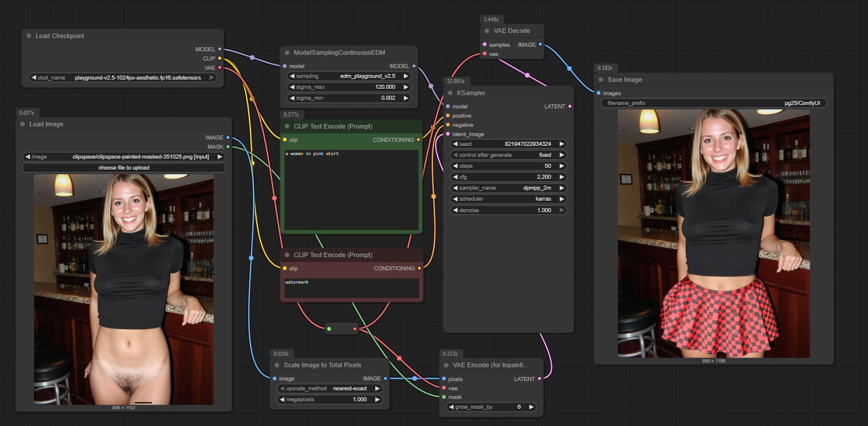This screenshot has width=868, height=426.
Task: Open the sampling type dropdown showing edm_playground_v2.5
Action: [x=349, y=76]
